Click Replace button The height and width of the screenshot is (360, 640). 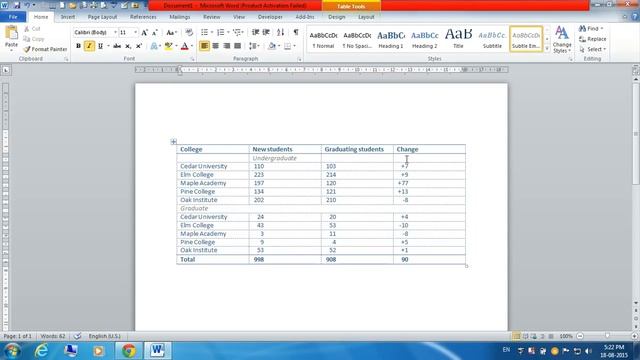[x=592, y=39]
